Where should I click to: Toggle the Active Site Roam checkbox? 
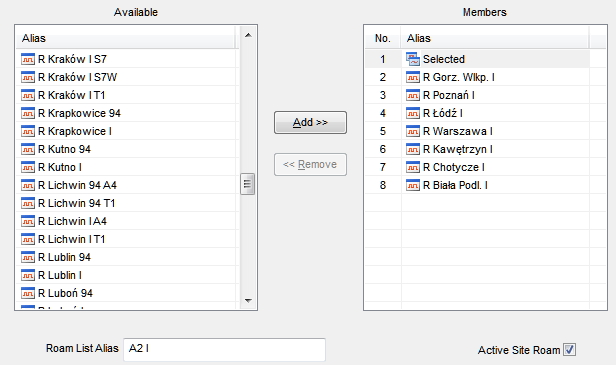tap(569, 349)
